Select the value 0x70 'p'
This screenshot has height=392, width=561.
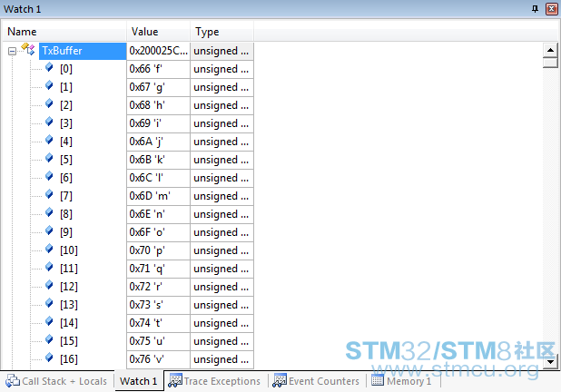pyautogui.click(x=158, y=250)
